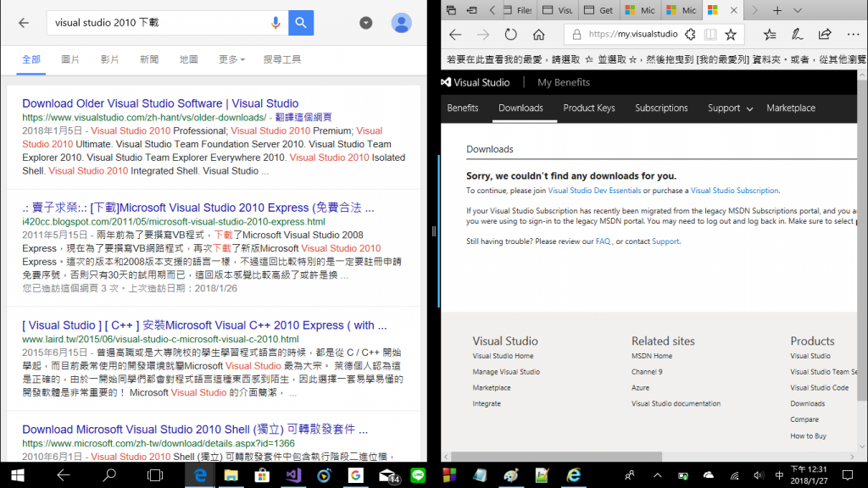Click the FAQ link

pos(603,241)
